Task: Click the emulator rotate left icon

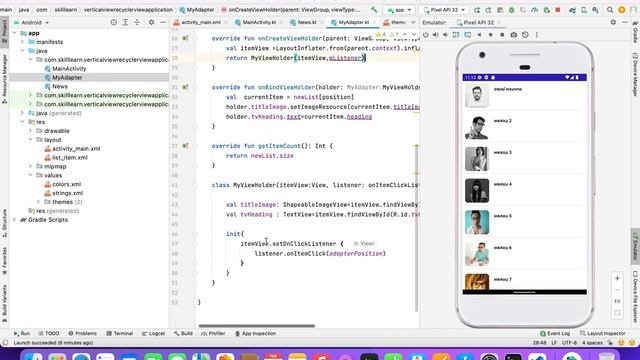Action: click(x=456, y=35)
